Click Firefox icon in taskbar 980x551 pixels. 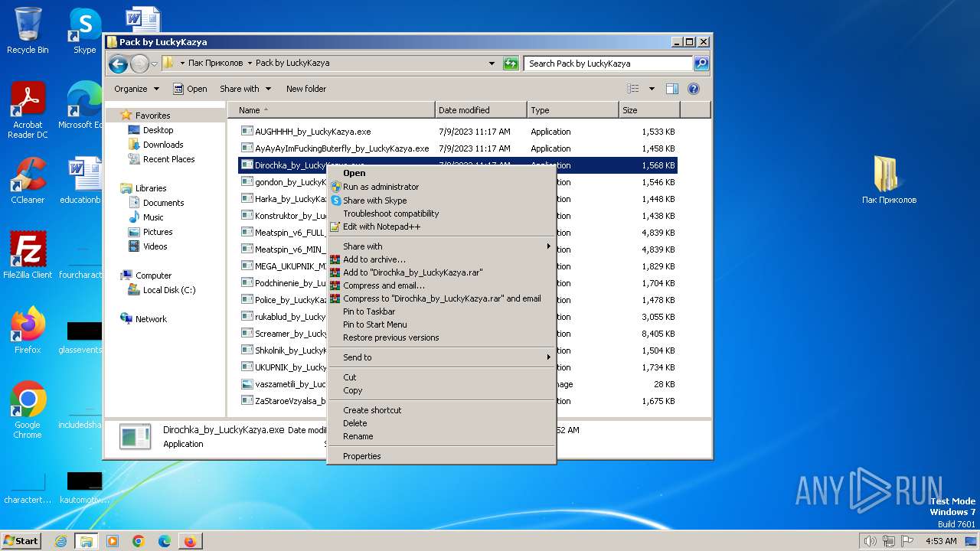pos(190,541)
